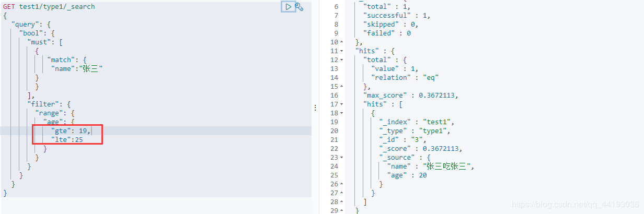Click the green Send request play button
The height and width of the screenshot is (214, 644).
coord(288,7)
